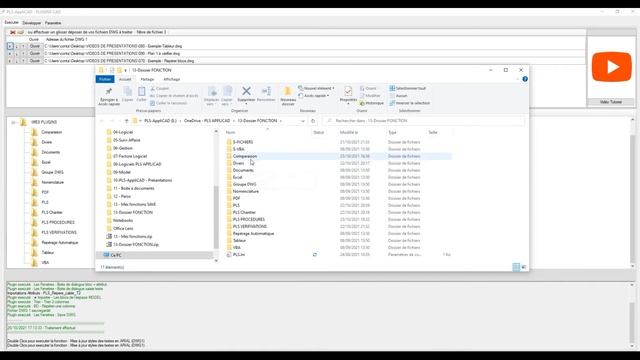Click the 'Modifié le' column header
640x360 pixels.
click(x=349, y=132)
